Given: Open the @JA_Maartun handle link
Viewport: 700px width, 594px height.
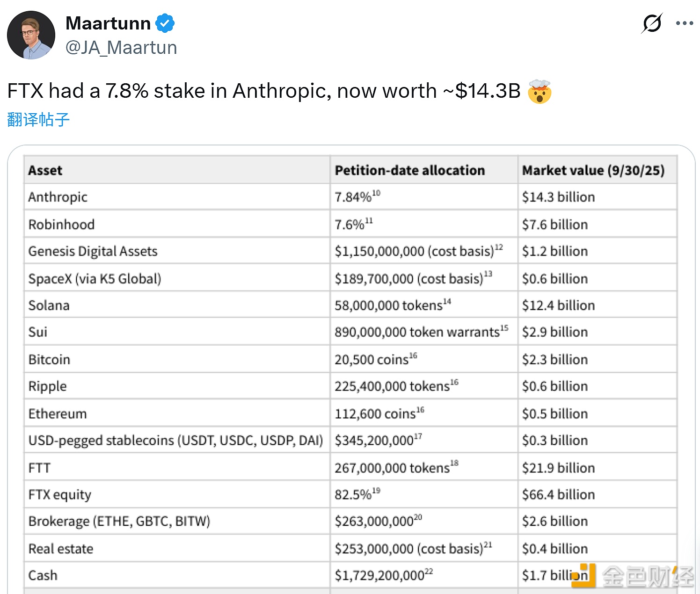Looking at the screenshot, I should point(121,48).
